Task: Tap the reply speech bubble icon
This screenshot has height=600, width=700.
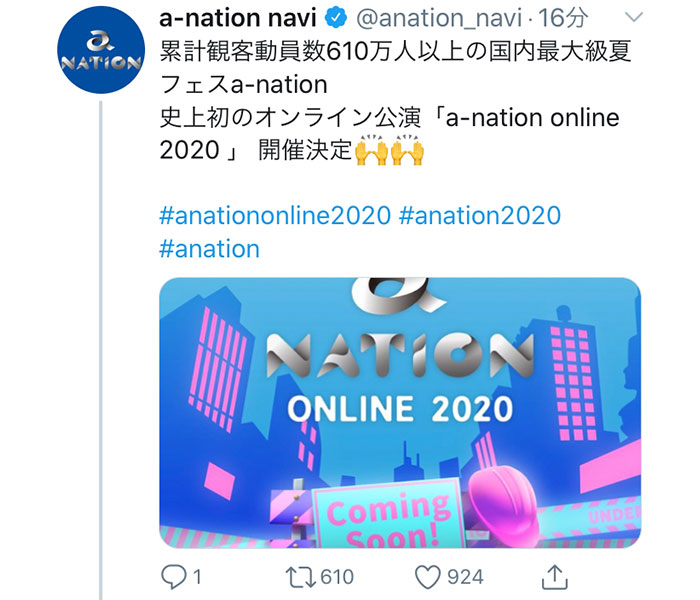Action: pyautogui.click(x=174, y=576)
